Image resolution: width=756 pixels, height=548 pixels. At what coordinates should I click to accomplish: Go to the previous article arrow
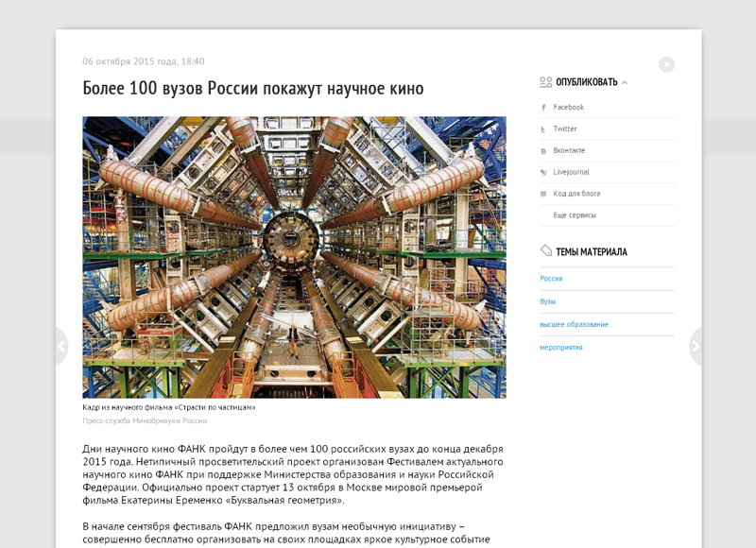point(61,346)
